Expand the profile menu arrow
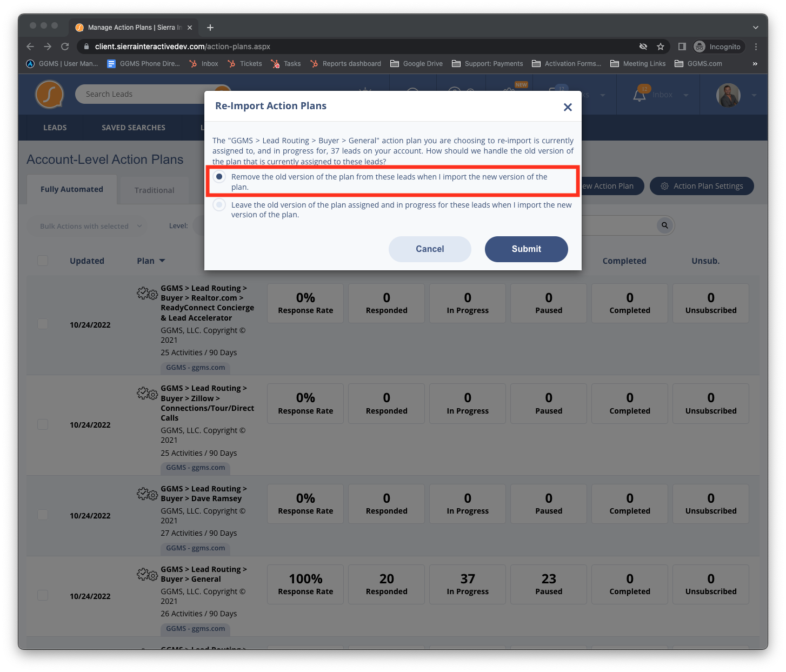The height and width of the screenshot is (672, 786). click(x=754, y=95)
